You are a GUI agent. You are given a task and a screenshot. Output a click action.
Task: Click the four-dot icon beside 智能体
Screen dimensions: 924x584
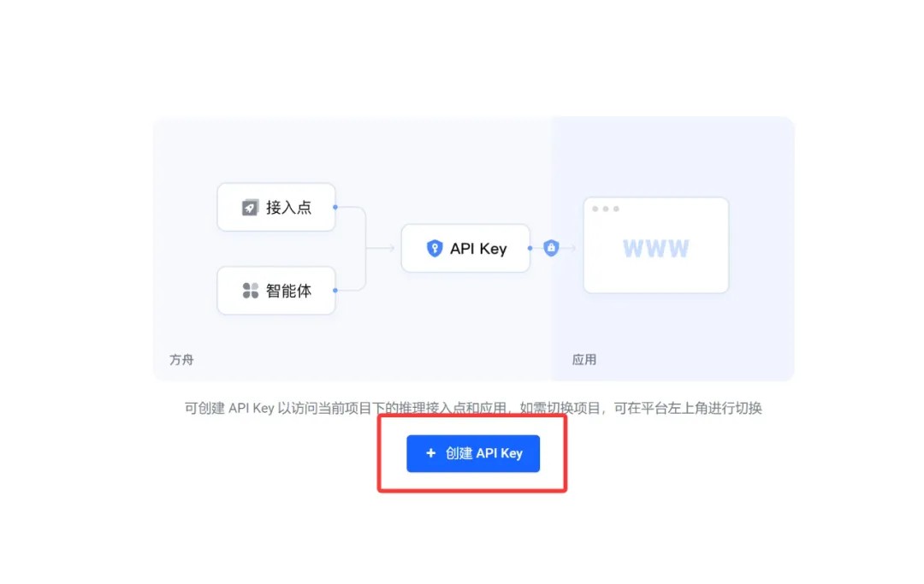(251, 290)
